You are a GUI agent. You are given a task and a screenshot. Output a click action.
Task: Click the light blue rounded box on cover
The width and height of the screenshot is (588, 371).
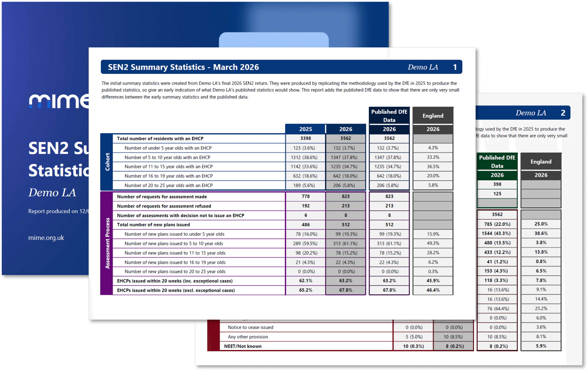click(274, 40)
